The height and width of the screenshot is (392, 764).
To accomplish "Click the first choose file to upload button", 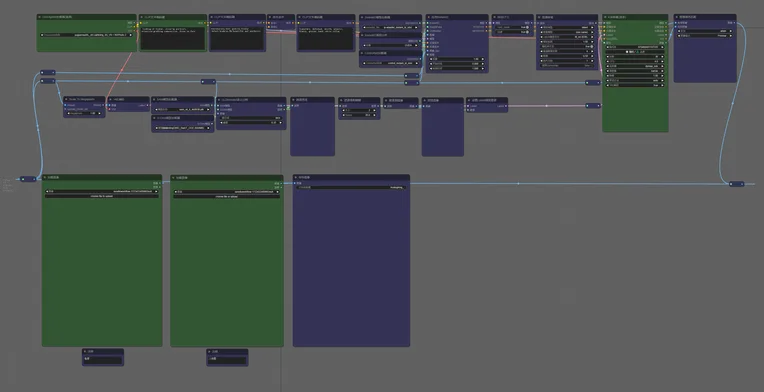I will (x=102, y=196).
